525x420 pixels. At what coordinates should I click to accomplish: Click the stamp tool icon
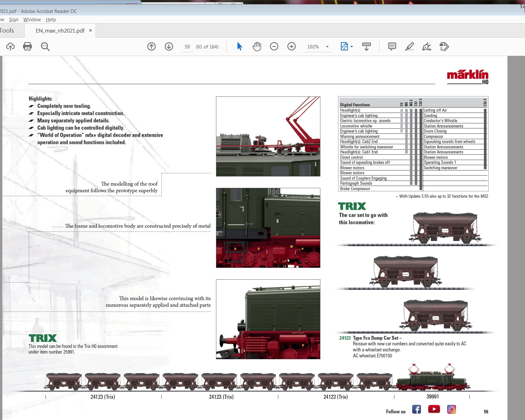(x=444, y=46)
